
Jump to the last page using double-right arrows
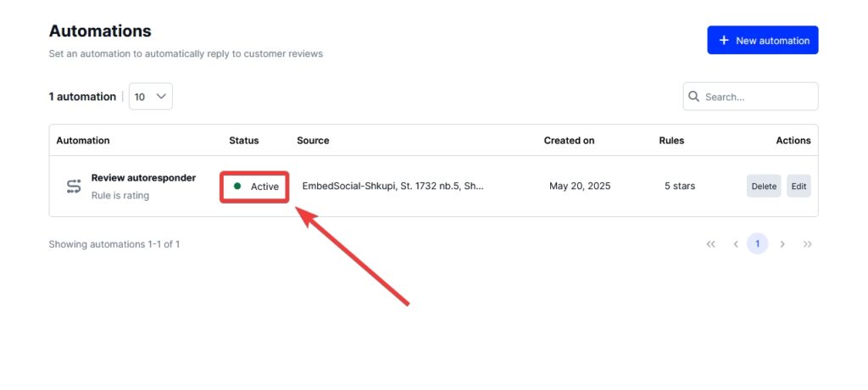coord(808,244)
